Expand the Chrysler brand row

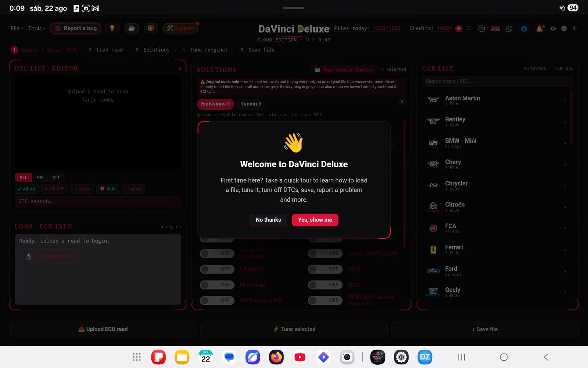pos(497,186)
